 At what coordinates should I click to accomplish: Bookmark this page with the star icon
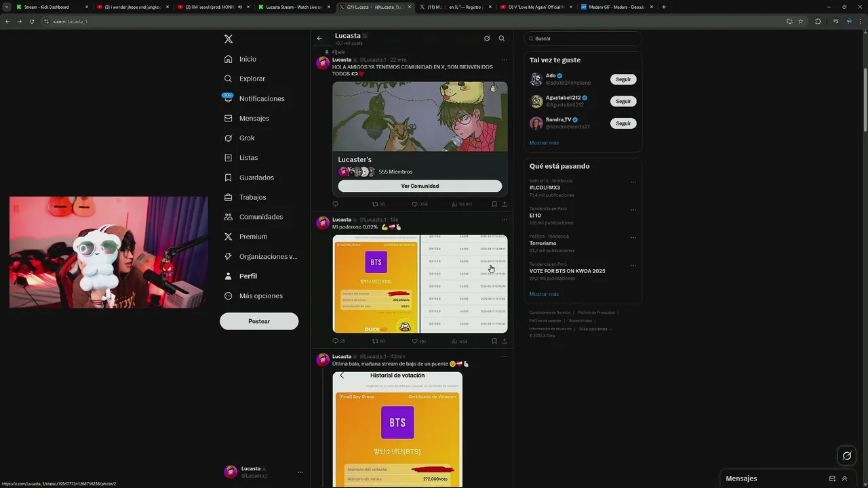pyautogui.click(x=801, y=21)
